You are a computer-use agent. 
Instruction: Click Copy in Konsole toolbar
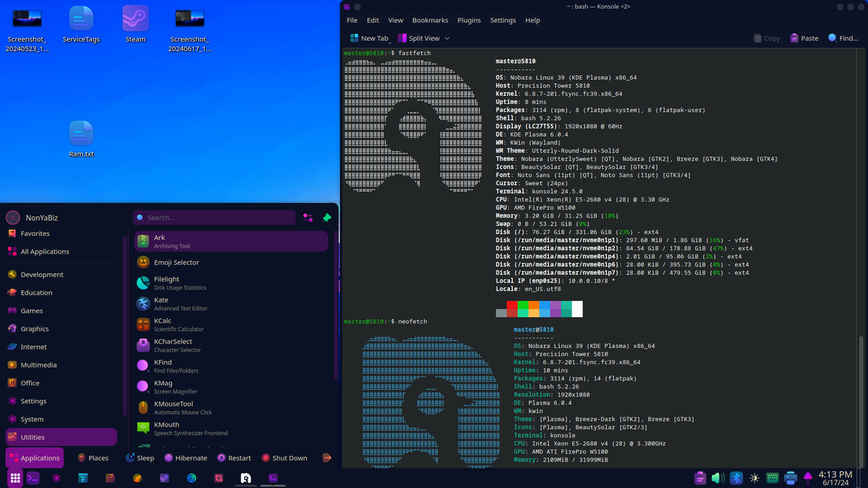click(x=766, y=39)
